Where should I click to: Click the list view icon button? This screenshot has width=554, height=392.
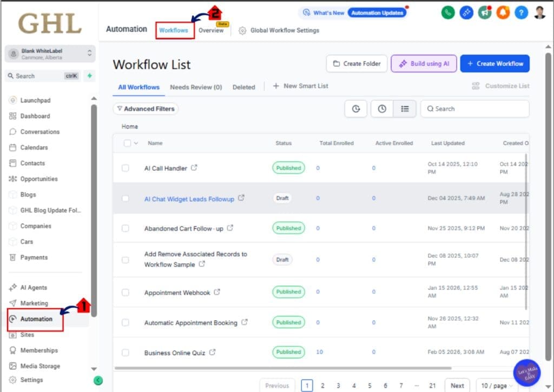[x=405, y=109]
